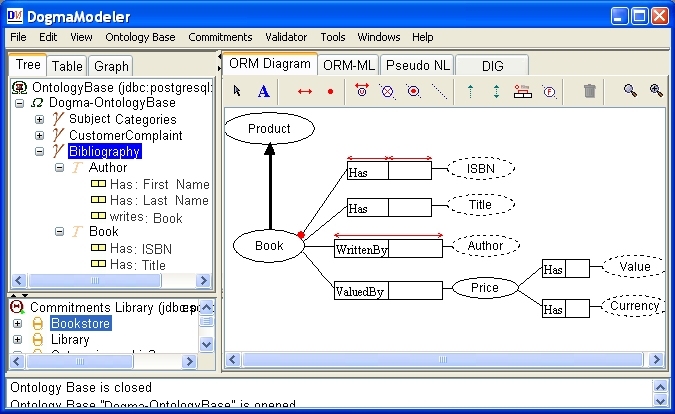Select the exclusion constraint X tool
Viewport: 675px width, 414px height.
tap(387, 91)
